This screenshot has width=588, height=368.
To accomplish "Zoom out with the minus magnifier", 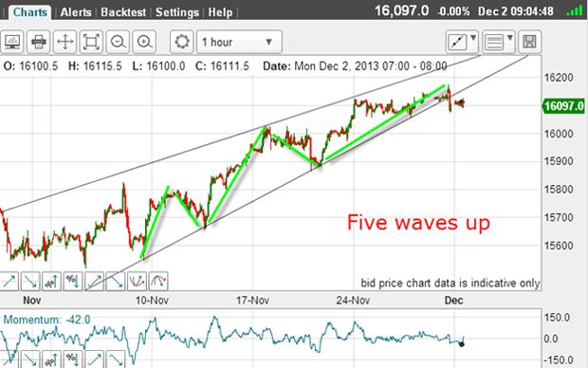I will [118, 42].
